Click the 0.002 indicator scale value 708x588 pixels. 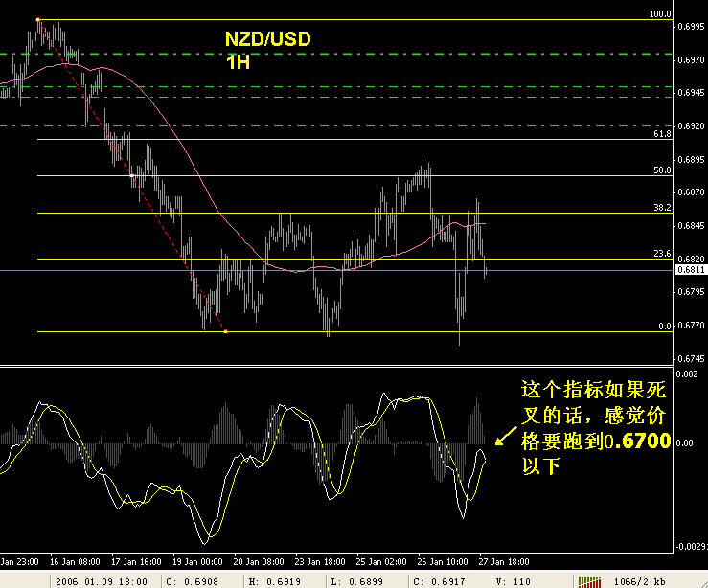pos(687,374)
